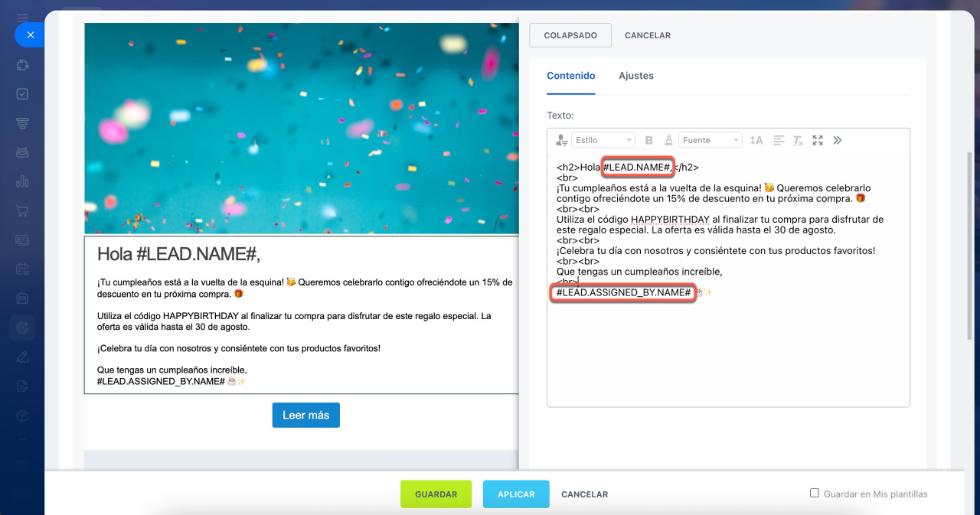Image resolution: width=980 pixels, height=515 pixels.
Task: Enable Guardar en Mis plantillas checkbox
Action: (x=815, y=494)
